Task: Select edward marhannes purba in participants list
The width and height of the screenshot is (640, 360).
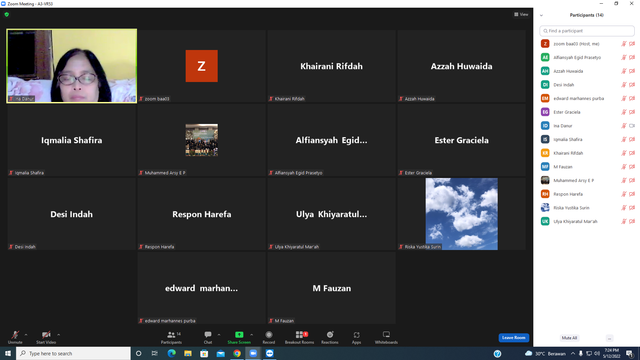Action: [x=587, y=98]
